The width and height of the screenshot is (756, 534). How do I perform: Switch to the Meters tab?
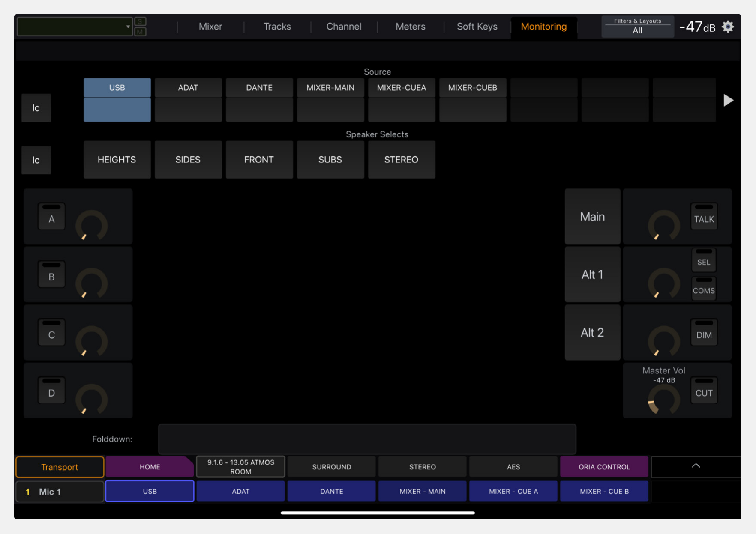[410, 27]
